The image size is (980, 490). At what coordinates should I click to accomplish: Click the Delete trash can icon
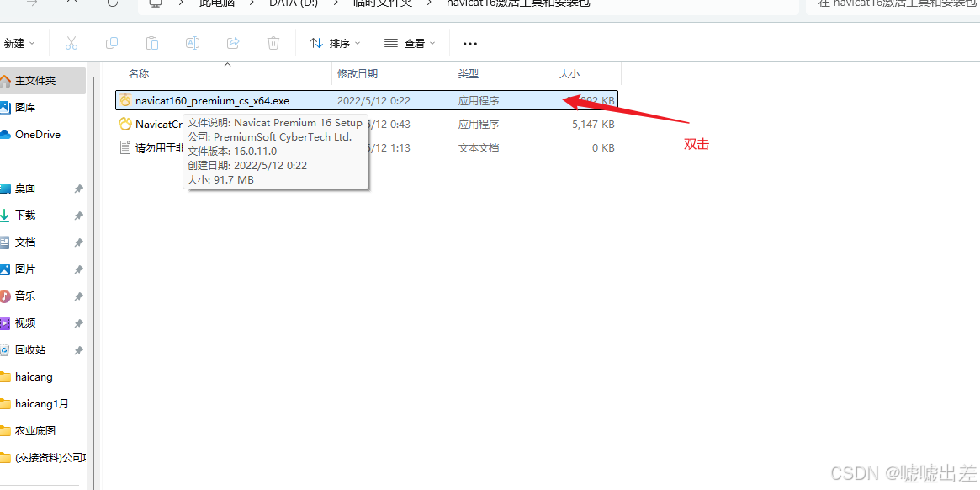[273, 43]
